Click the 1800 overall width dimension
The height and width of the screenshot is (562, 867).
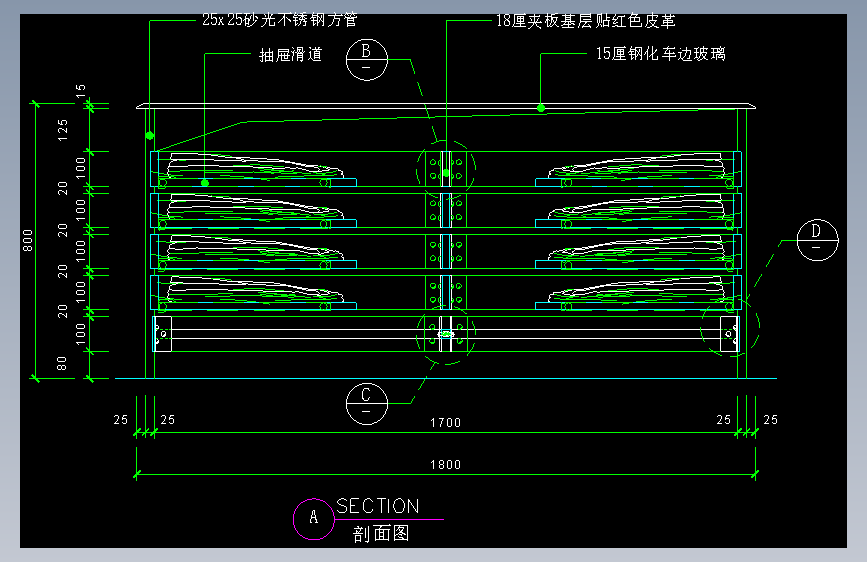click(x=446, y=465)
